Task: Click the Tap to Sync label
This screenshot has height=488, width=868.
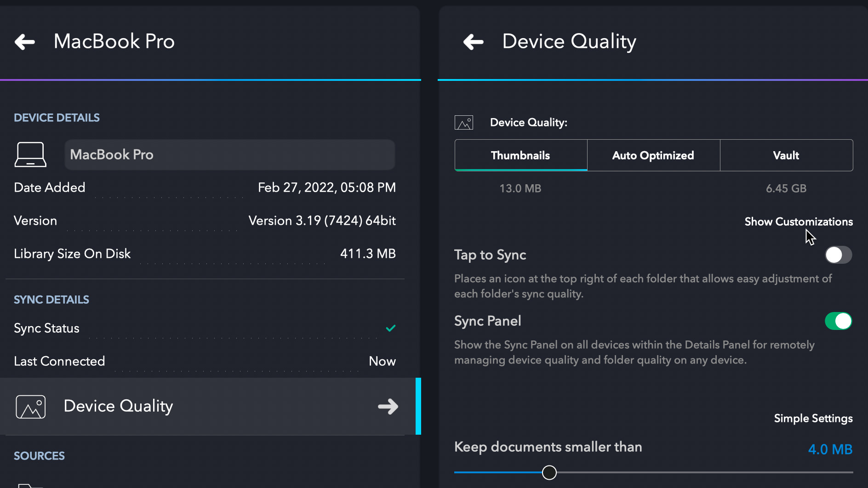Action: click(x=490, y=255)
